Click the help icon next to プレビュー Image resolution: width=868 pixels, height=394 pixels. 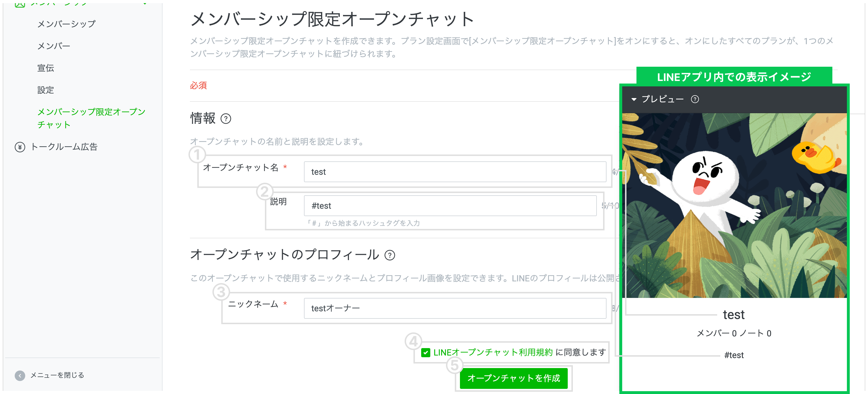(695, 99)
